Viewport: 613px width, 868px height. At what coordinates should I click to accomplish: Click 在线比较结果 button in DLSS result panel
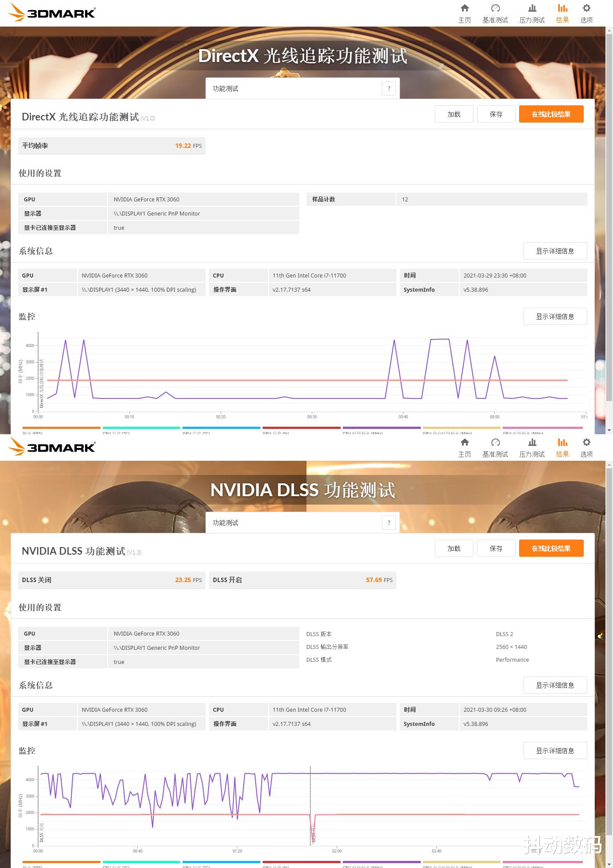pyautogui.click(x=551, y=548)
